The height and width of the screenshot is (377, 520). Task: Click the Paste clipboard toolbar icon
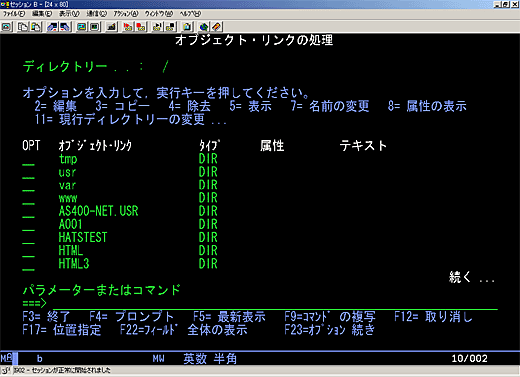[x=36, y=27]
